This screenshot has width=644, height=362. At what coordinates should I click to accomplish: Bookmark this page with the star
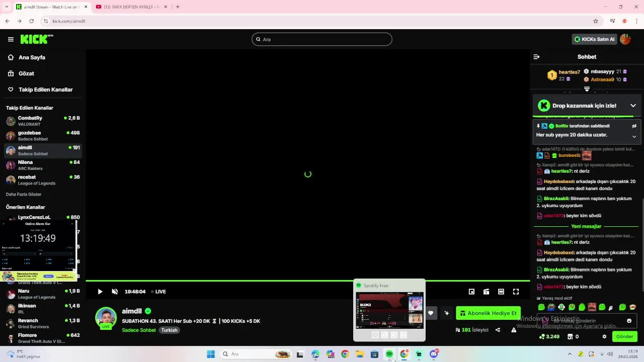(596, 21)
